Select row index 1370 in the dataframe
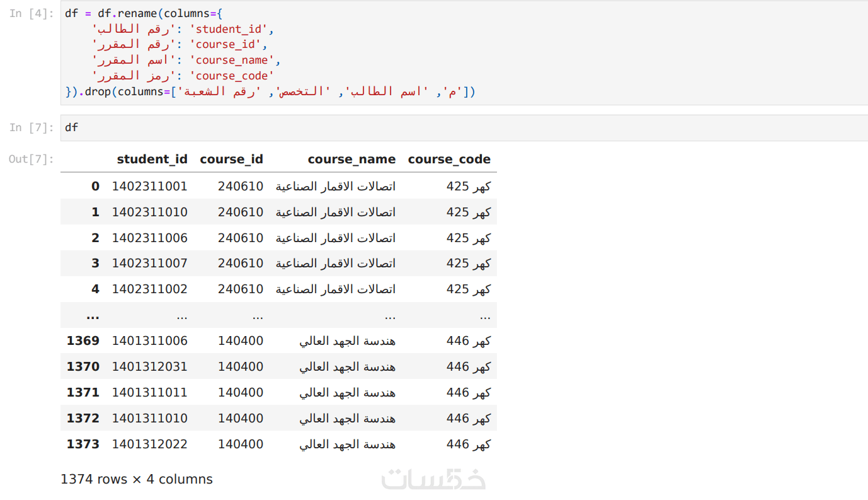Viewport: 868px width, 500px height. (x=83, y=366)
